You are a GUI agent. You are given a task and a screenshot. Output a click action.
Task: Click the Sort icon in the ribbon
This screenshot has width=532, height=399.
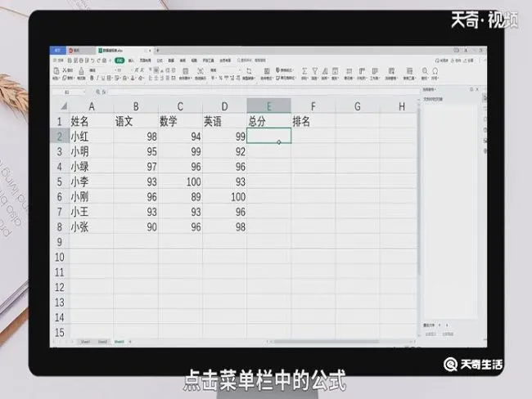pos(325,71)
